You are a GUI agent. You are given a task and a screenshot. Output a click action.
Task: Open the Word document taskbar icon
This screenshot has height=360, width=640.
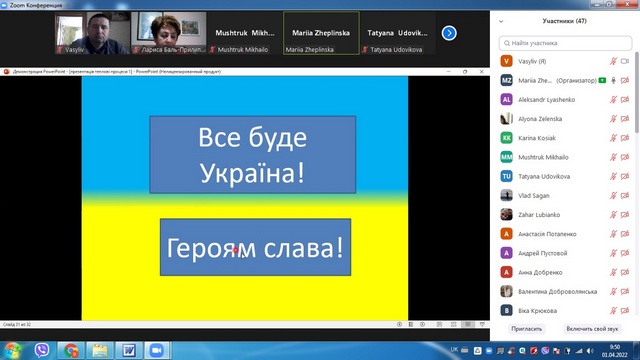129,351
